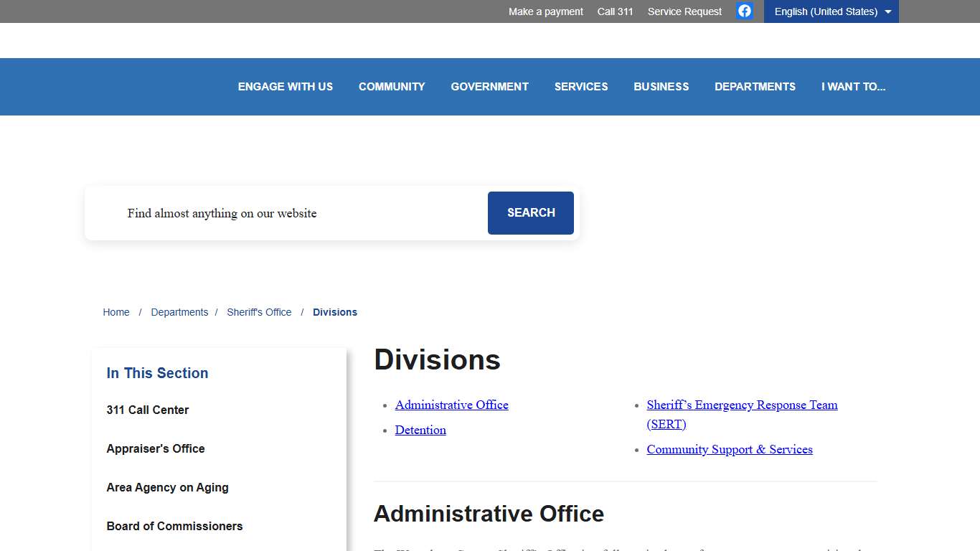Viewport: 980px width, 551px height.
Task: Click the search input field
Action: coord(287,213)
